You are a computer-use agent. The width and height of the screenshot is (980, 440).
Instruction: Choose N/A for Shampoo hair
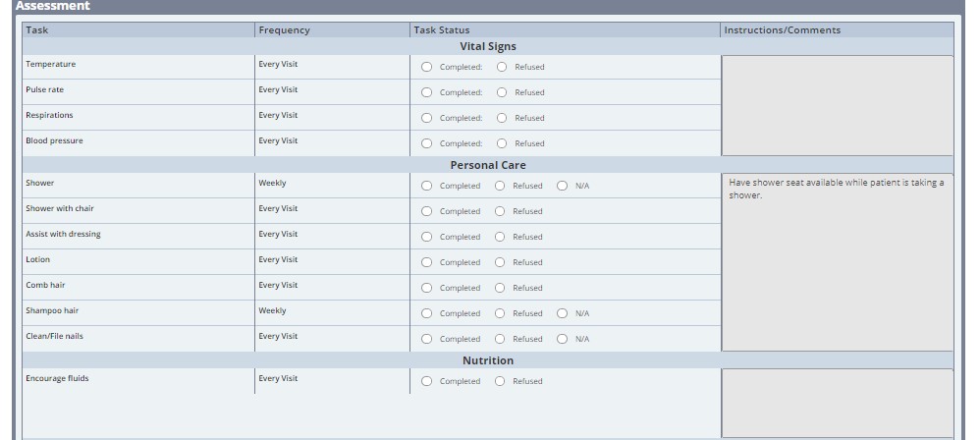pyautogui.click(x=562, y=313)
